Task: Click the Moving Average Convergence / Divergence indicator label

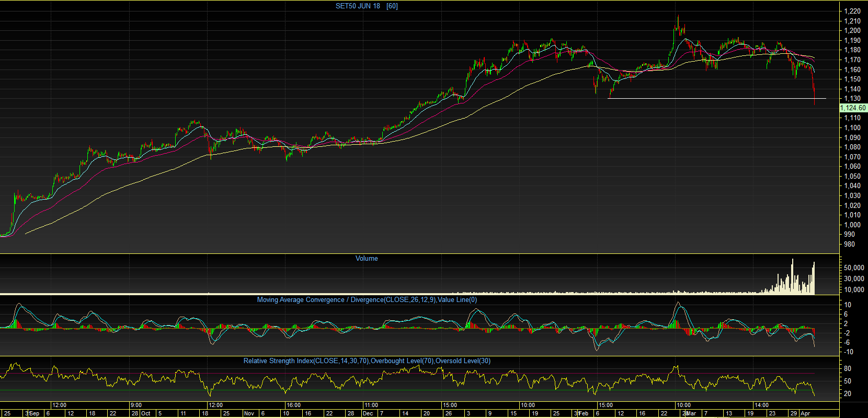Action: pyautogui.click(x=367, y=299)
